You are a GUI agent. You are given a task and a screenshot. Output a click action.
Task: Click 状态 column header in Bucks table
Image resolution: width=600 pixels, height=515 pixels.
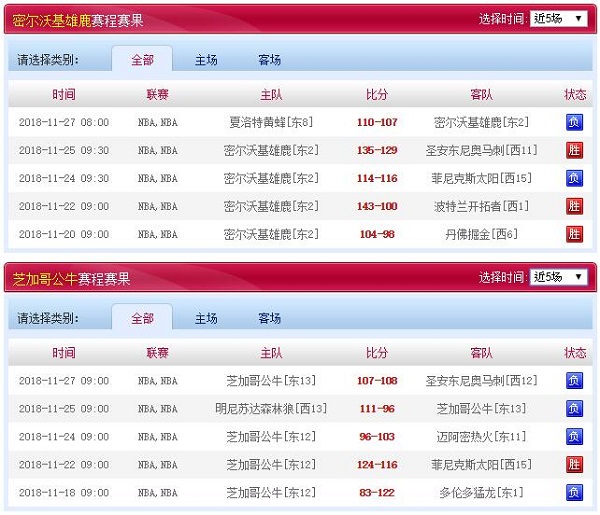coord(575,94)
